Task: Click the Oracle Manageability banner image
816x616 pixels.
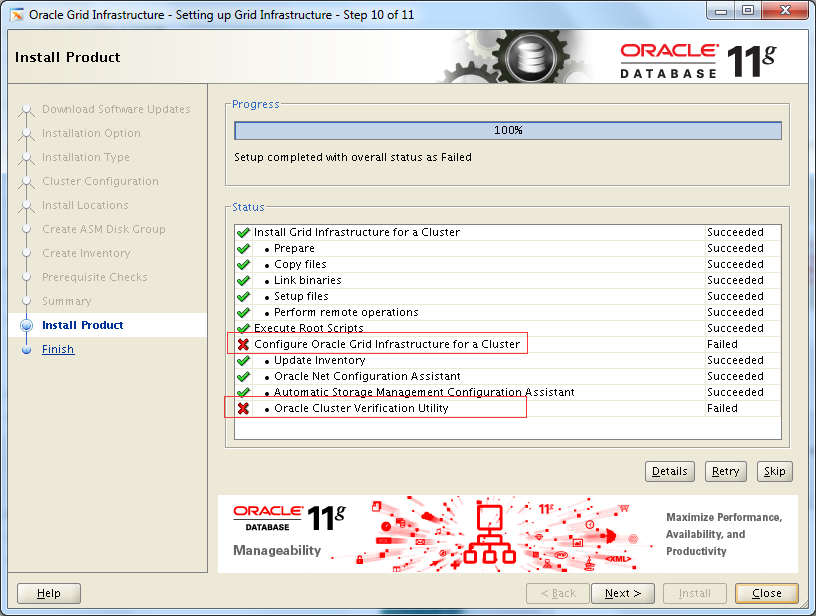Action: point(508,534)
